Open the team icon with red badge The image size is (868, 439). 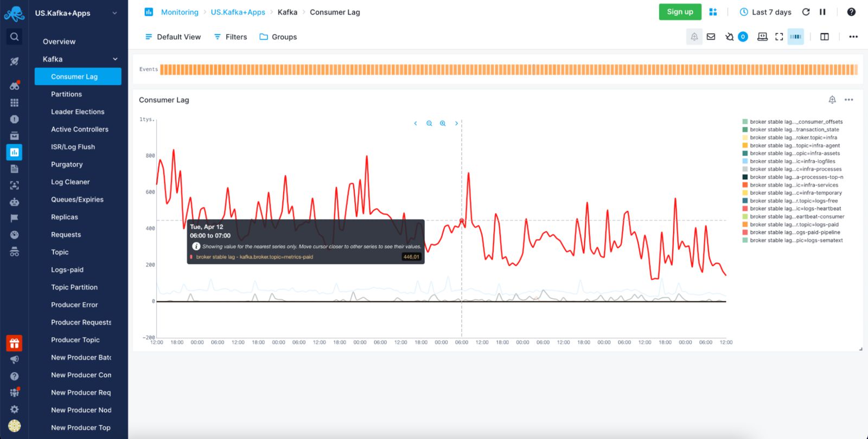pos(15,392)
